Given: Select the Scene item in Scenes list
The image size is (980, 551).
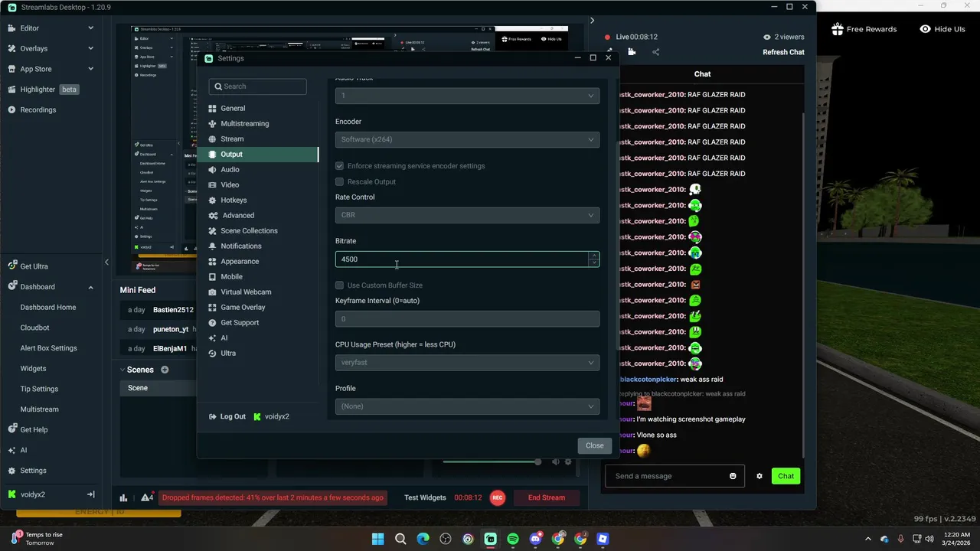Looking at the screenshot, I should click(158, 388).
